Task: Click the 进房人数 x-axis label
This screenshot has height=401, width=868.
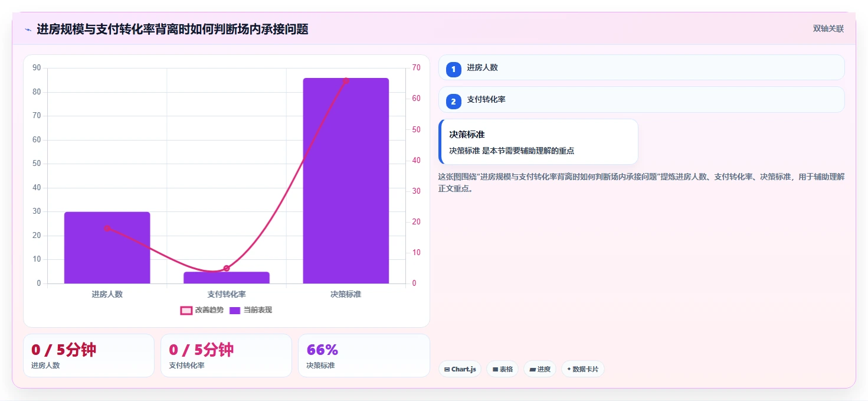Action: tap(107, 294)
